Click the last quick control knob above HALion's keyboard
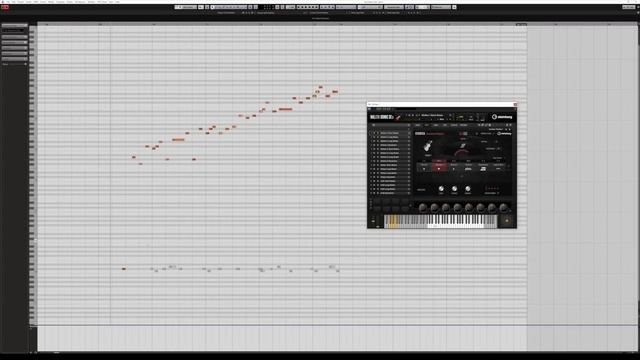Screen dimensions: 640x360 504,208
